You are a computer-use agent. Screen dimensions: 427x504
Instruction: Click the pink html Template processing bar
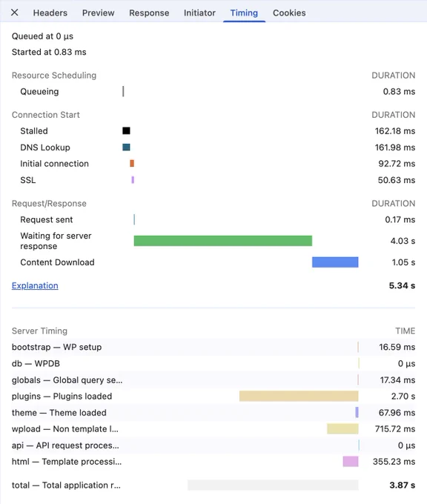point(351,462)
